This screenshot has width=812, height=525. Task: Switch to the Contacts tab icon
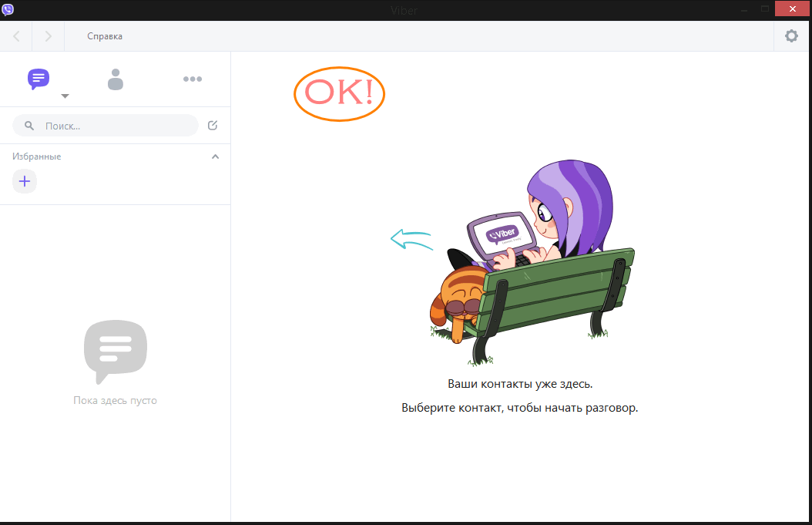click(115, 79)
